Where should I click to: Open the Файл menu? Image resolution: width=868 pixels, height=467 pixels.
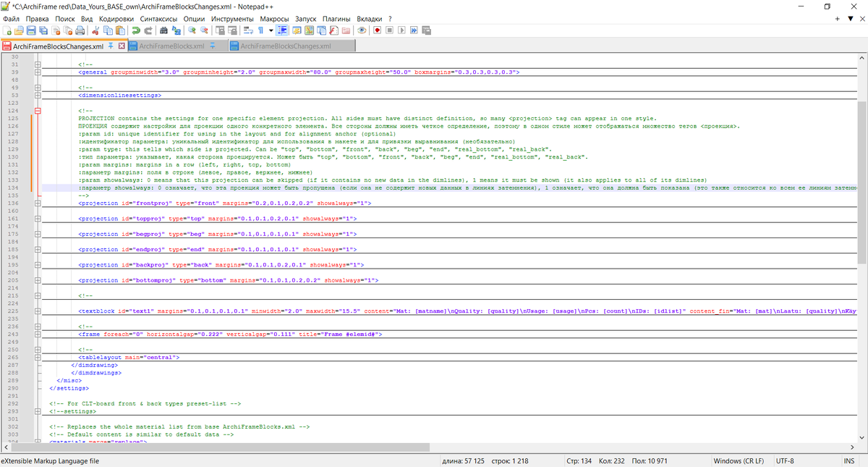11,18
